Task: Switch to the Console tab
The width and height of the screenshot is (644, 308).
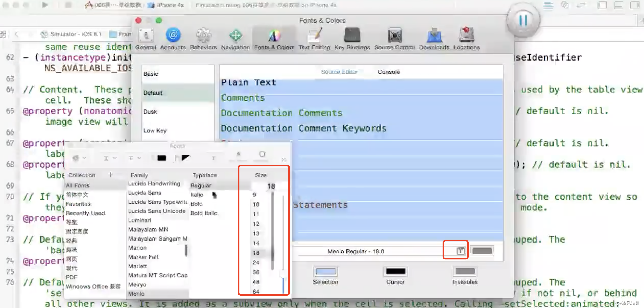Action: (x=389, y=72)
